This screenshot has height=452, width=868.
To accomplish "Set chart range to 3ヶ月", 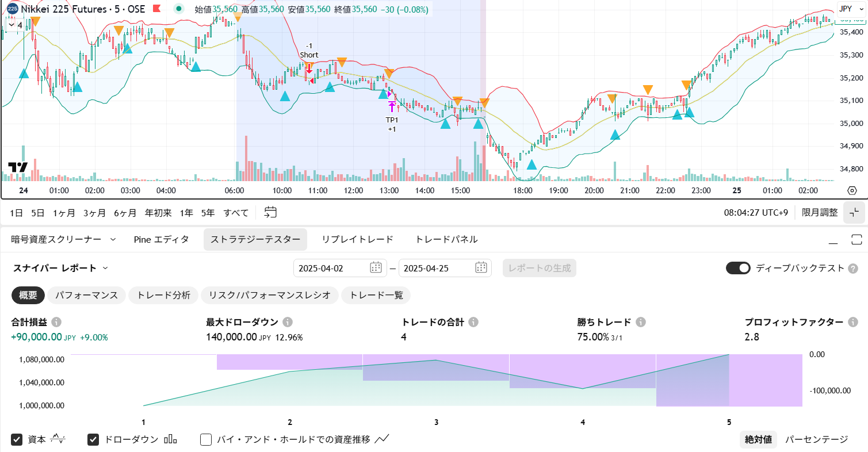I will [x=94, y=213].
